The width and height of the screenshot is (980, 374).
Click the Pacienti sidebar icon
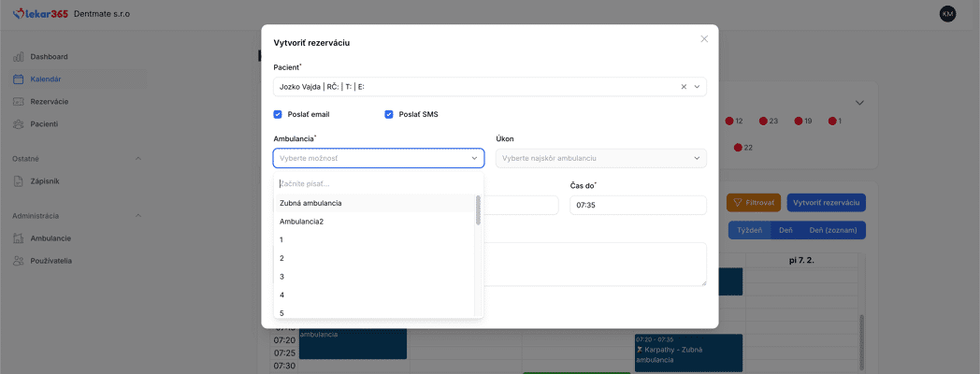pyautogui.click(x=19, y=123)
